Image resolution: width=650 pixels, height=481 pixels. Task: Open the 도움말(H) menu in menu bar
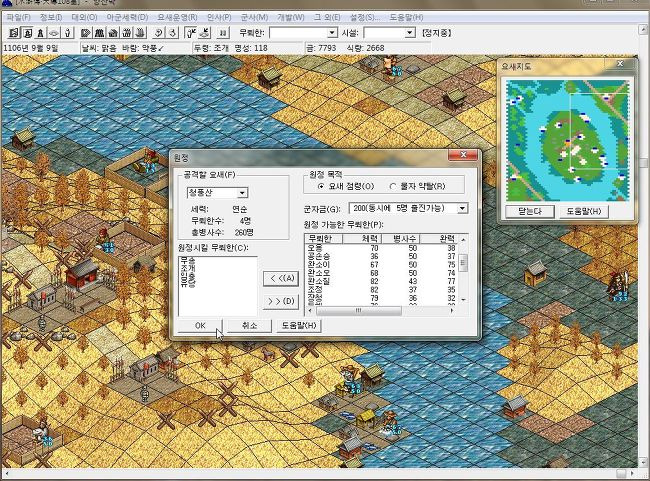pyautogui.click(x=406, y=17)
